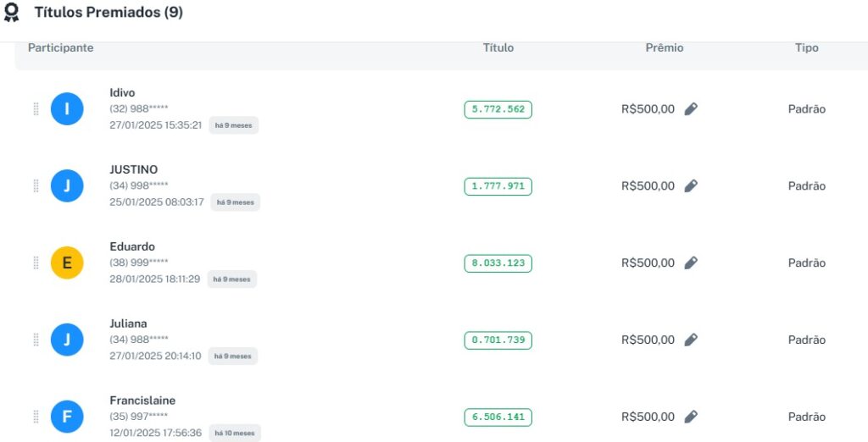Image resolution: width=868 pixels, height=442 pixels.
Task: Click the Título column header
Action: [498, 48]
